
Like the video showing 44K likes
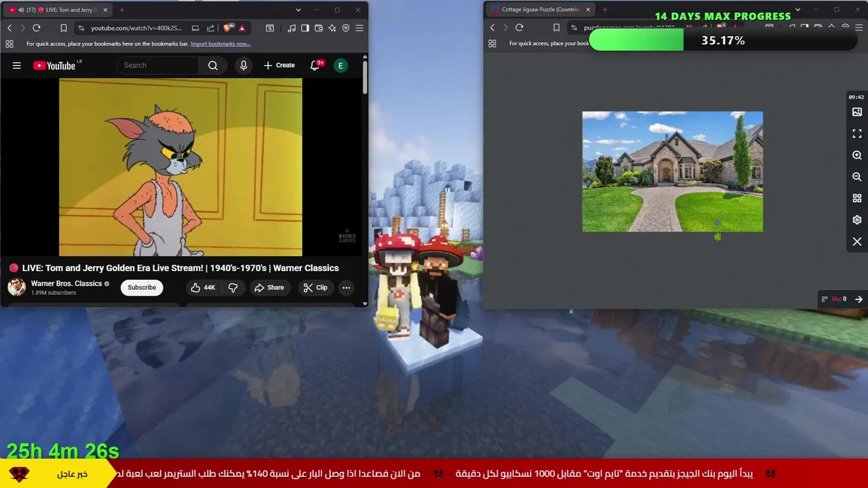pyautogui.click(x=203, y=287)
